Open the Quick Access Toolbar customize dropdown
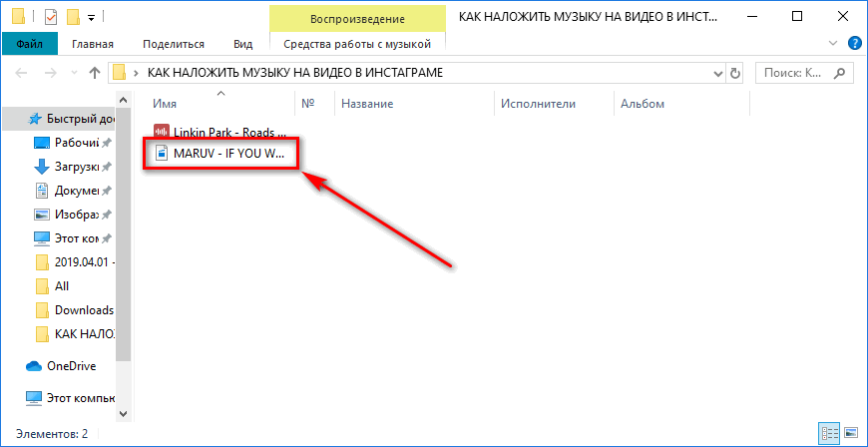 point(92,18)
